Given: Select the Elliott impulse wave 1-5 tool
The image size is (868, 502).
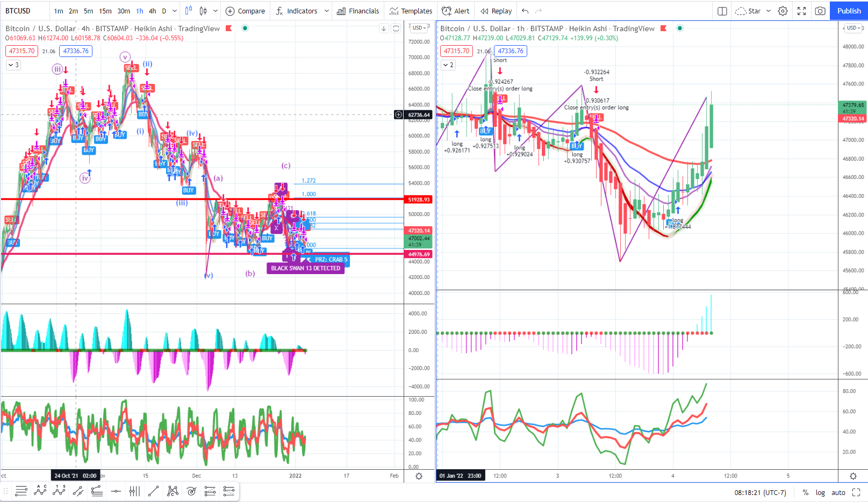Looking at the screenshot, I should pos(59,491).
